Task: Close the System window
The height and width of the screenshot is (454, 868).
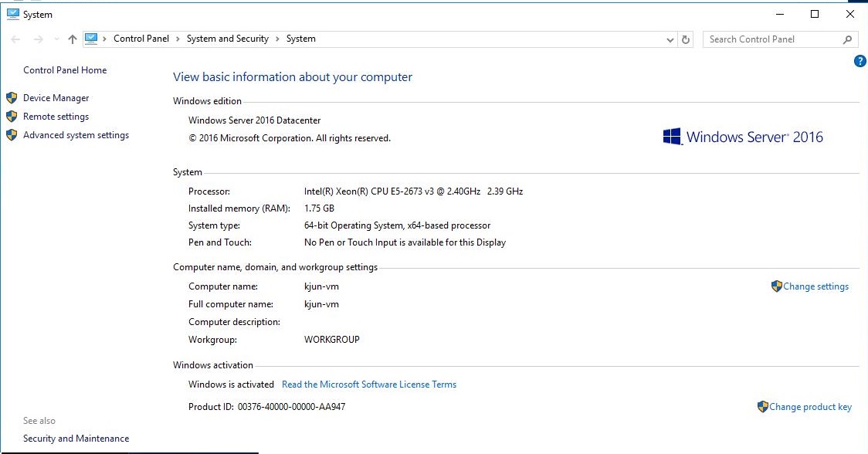Action: pyautogui.click(x=850, y=15)
